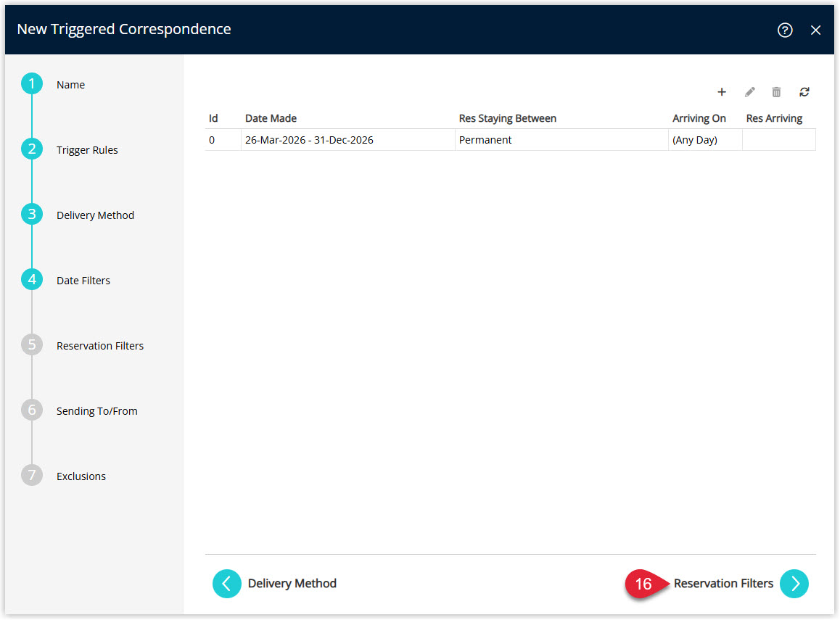The image size is (840, 620).
Task: Select step 4 Date Filters circle
Action: pos(32,280)
